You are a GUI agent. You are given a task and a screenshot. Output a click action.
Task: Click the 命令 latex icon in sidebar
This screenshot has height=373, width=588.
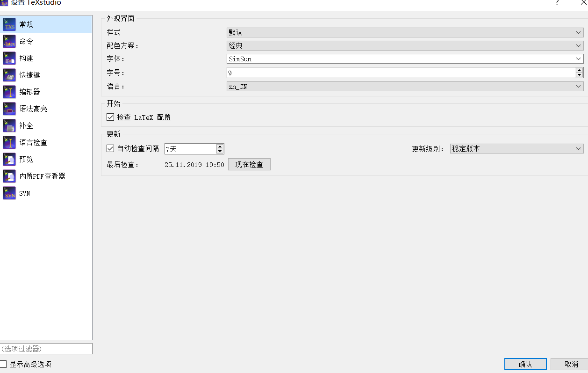tap(9, 41)
